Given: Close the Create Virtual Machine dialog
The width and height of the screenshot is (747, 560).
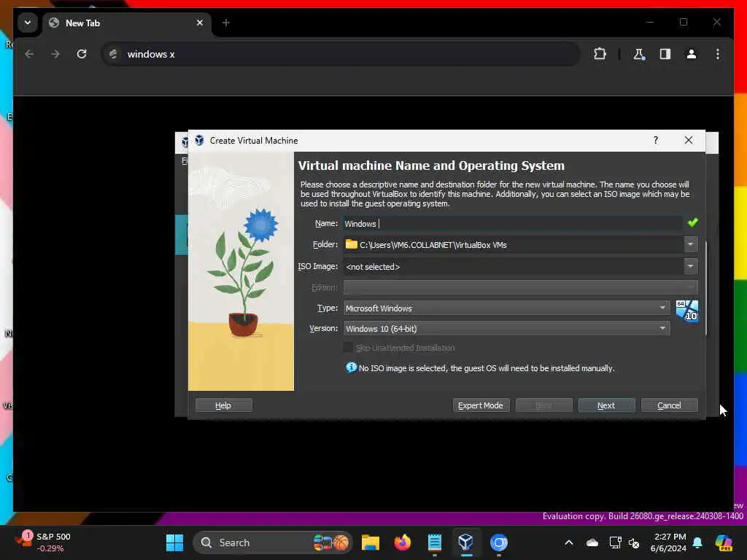Looking at the screenshot, I should [689, 140].
